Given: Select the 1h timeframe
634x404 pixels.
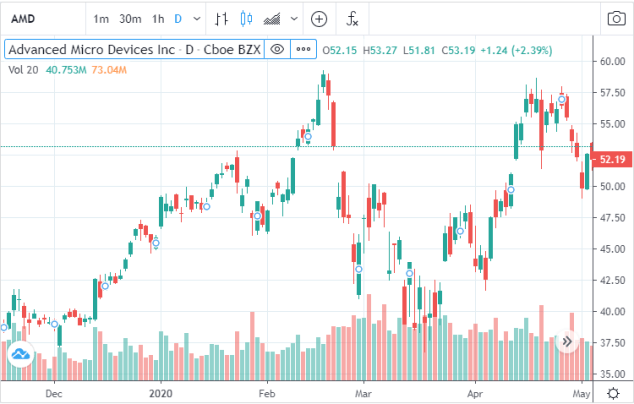Looking at the screenshot, I should [x=158, y=19].
